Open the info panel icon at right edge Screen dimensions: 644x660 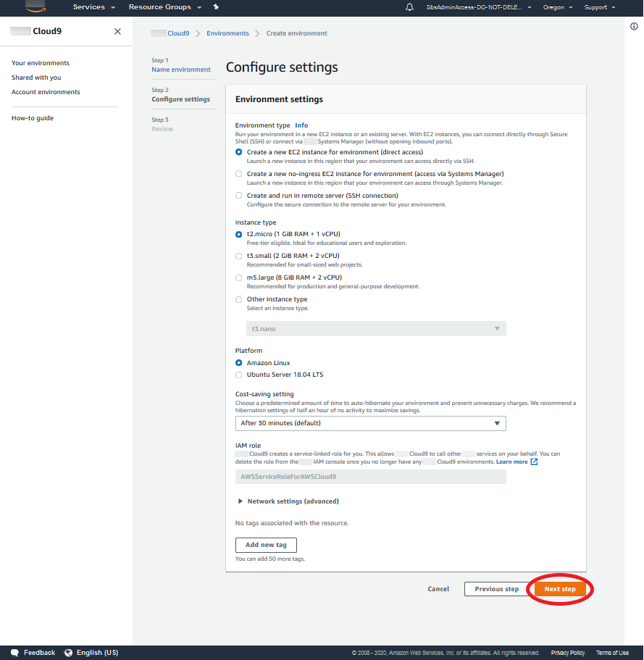tap(634, 26)
